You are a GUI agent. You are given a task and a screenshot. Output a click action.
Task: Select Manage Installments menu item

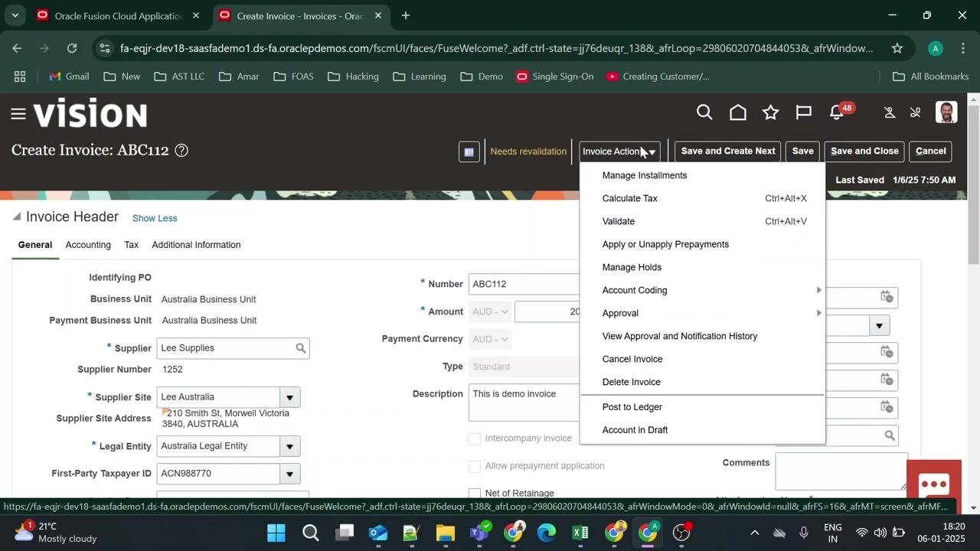[x=702, y=175]
